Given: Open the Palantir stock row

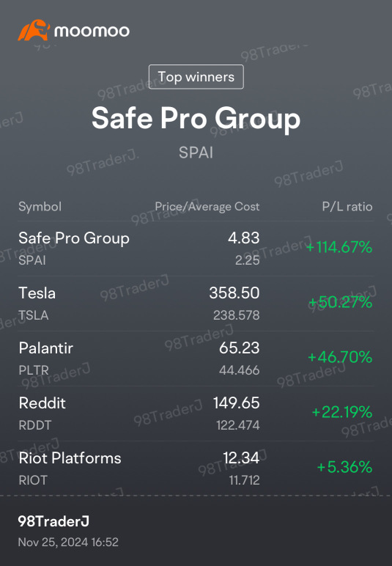Looking at the screenshot, I should coord(196,359).
